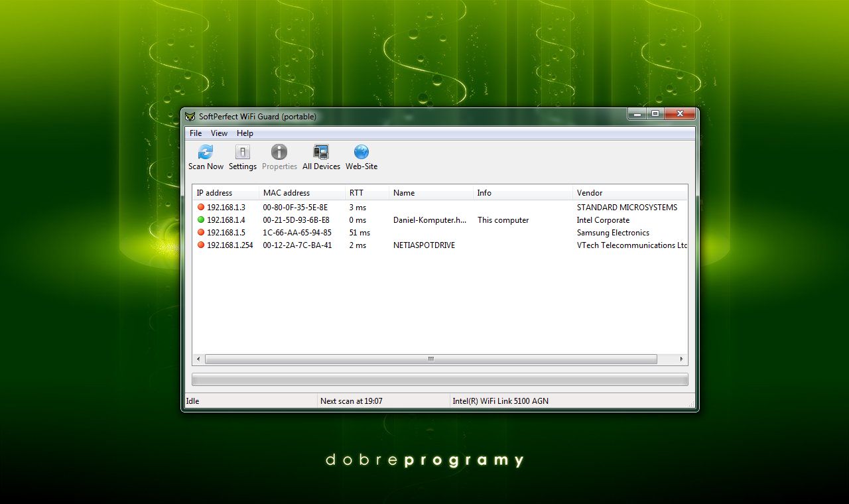Open the File menu

(x=196, y=133)
